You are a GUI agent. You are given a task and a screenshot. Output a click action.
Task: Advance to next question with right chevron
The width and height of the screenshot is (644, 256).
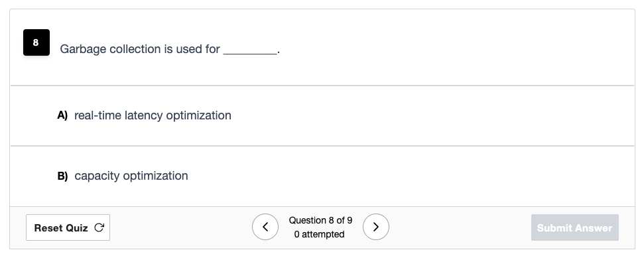pyautogui.click(x=376, y=227)
